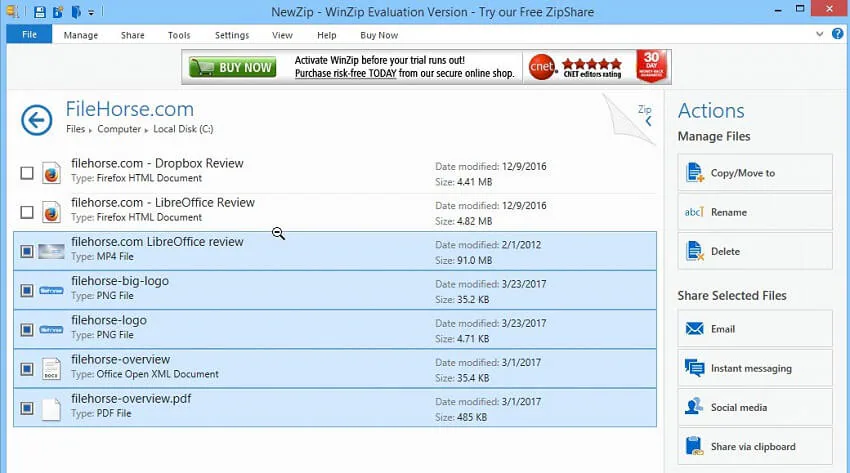Click the Open file quick access icon
The height and width of the screenshot is (473, 850).
(x=76, y=11)
